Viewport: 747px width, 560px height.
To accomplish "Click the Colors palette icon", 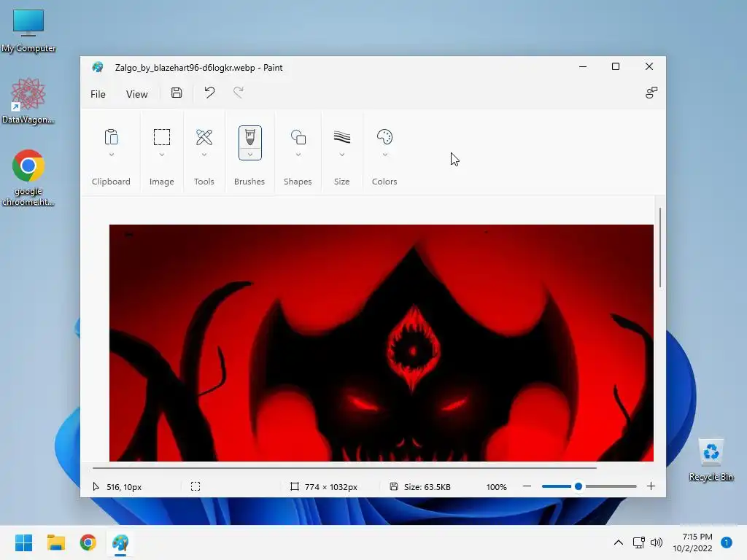I will pyautogui.click(x=384, y=137).
